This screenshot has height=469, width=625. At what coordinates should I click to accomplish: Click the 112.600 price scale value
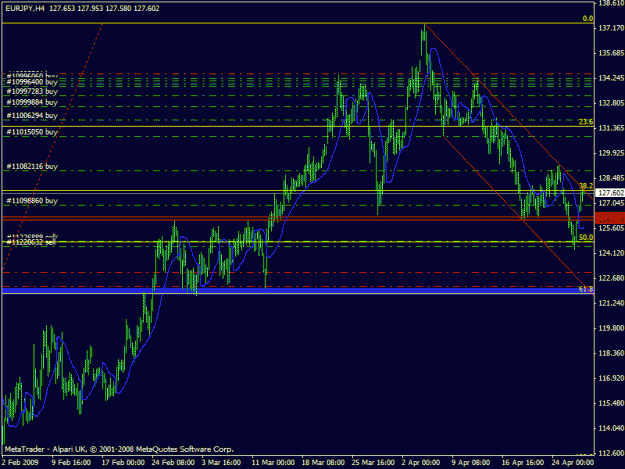tap(611, 453)
